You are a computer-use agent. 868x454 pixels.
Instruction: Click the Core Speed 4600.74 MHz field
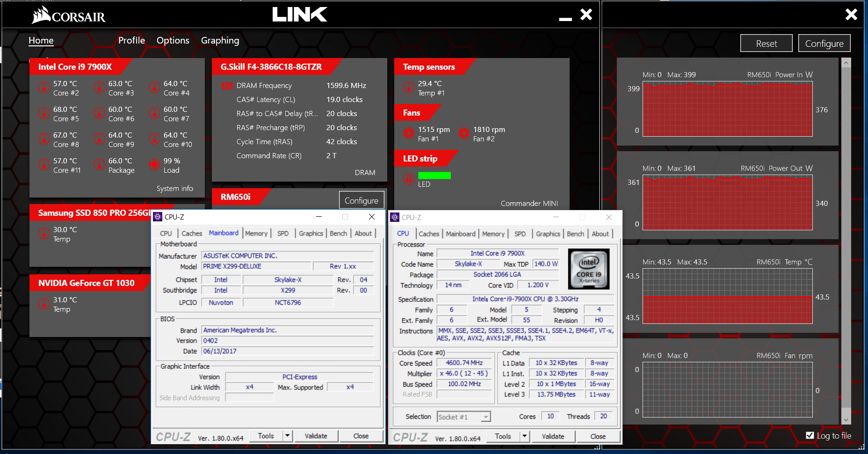(464, 363)
